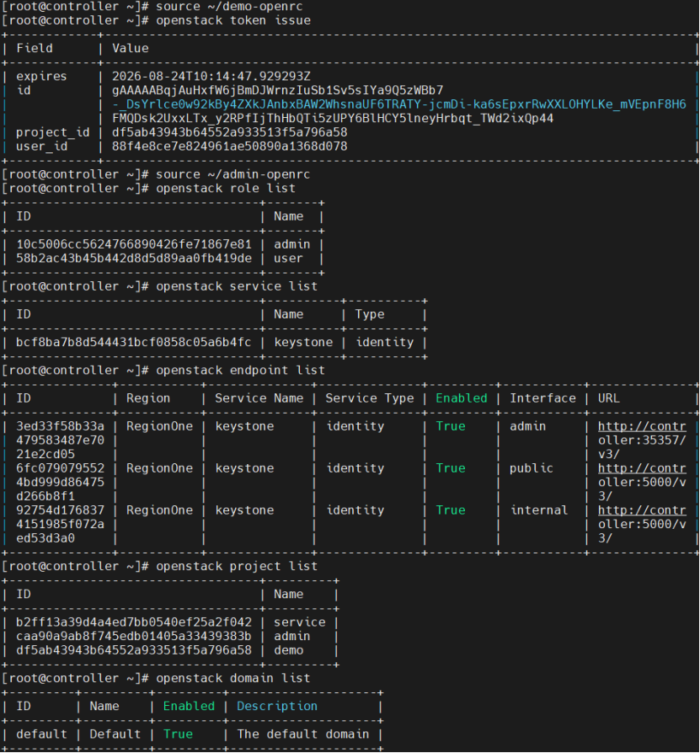
Task: Click the token id line starting gAAAAABqjAuHxfW6j
Action: point(277,90)
